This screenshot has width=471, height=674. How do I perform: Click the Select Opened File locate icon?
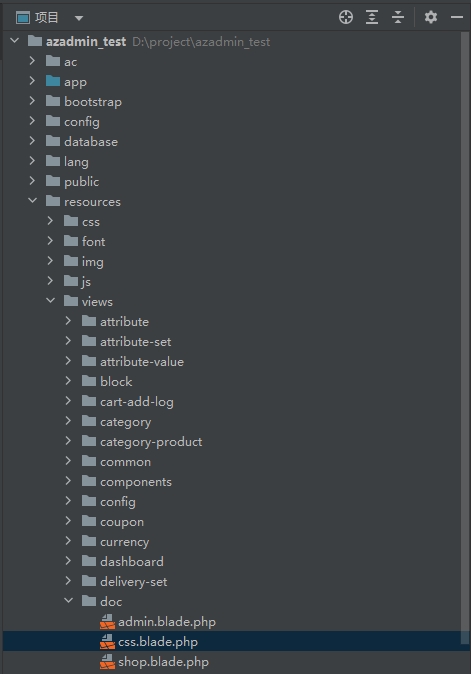pyautogui.click(x=346, y=17)
